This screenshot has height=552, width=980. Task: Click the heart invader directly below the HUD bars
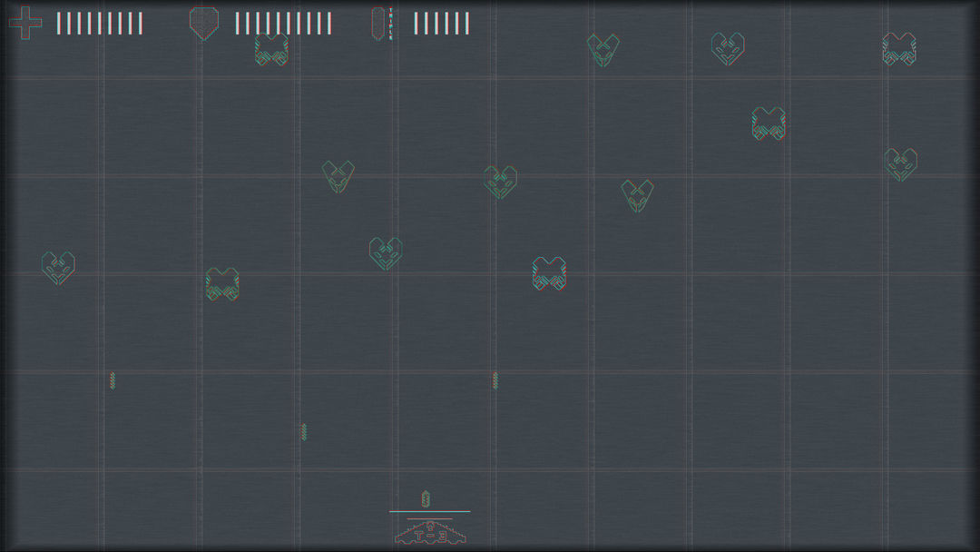coord(269,50)
